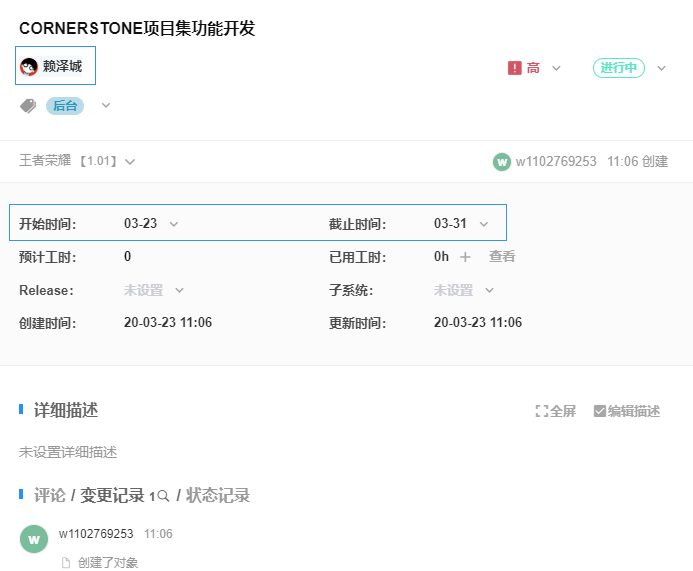Click the 创建了对象 log entry text
Screen dimensions: 693x571
pos(107,563)
